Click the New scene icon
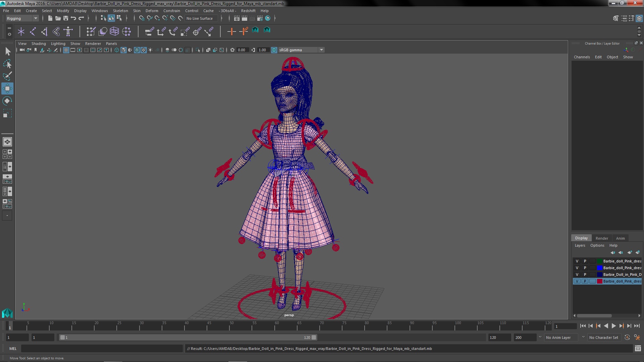This screenshot has height=362, width=644. click(x=50, y=18)
